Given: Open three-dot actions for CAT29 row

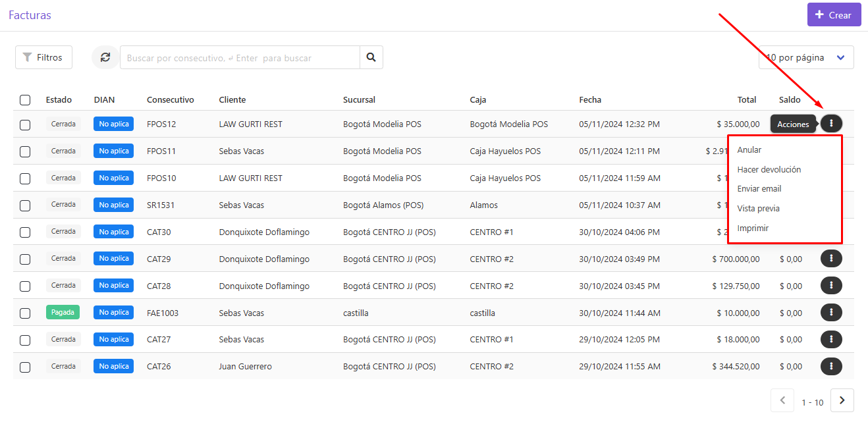Looking at the screenshot, I should (x=831, y=258).
